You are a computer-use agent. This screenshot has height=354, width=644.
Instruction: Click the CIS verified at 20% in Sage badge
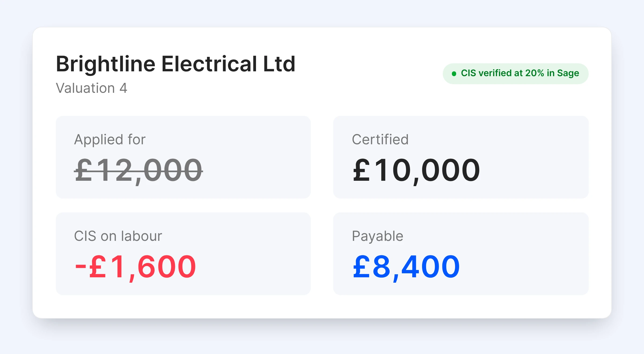click(x=515, y=74)
